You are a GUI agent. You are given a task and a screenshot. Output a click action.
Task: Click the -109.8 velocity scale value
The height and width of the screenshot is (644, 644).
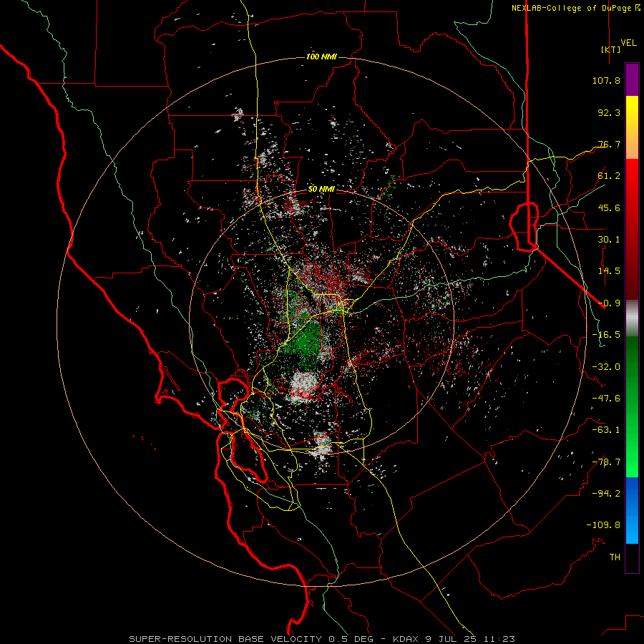[x=603, y=525]
